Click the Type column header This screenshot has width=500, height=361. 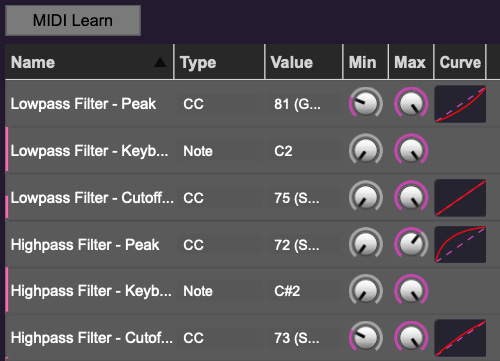tap(219, 62)
